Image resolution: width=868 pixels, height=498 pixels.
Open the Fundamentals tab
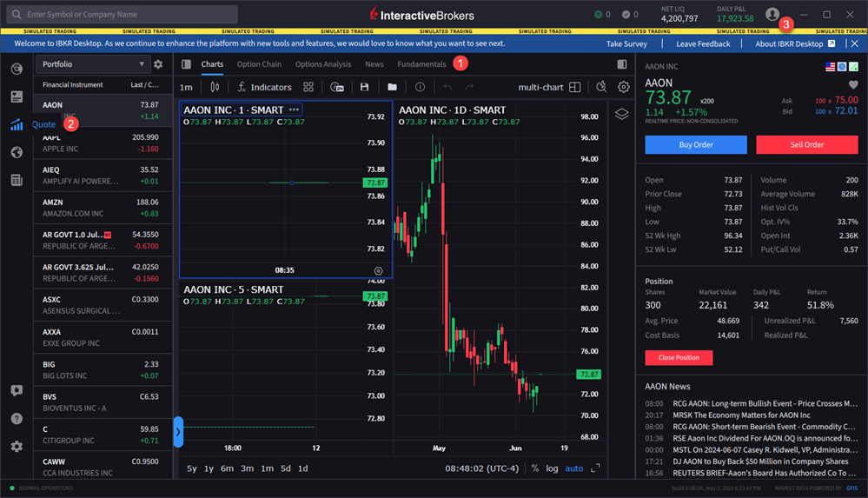point(421,64)
